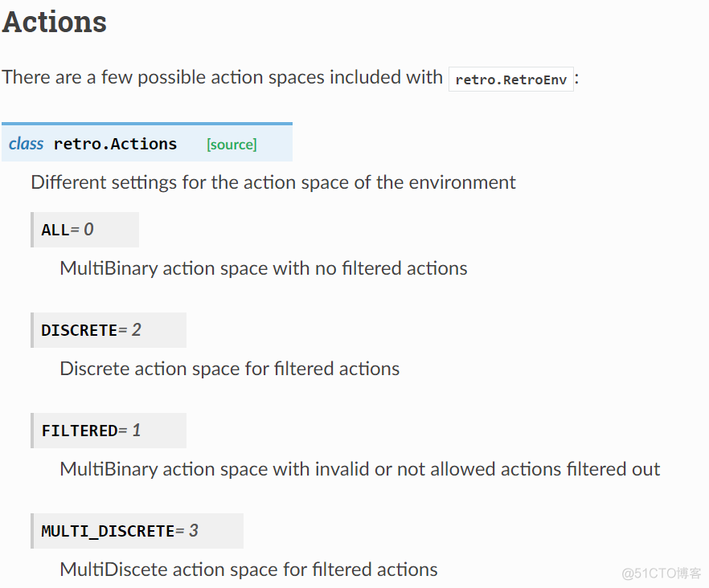The image size is (709, 588).
Task: Click the value 2 next to DISCRETE
Action: pos(137,330)
